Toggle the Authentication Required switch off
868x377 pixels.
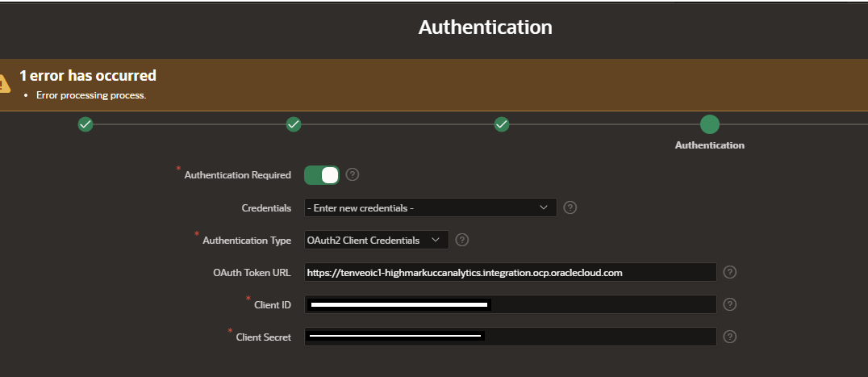pos(322,175)
